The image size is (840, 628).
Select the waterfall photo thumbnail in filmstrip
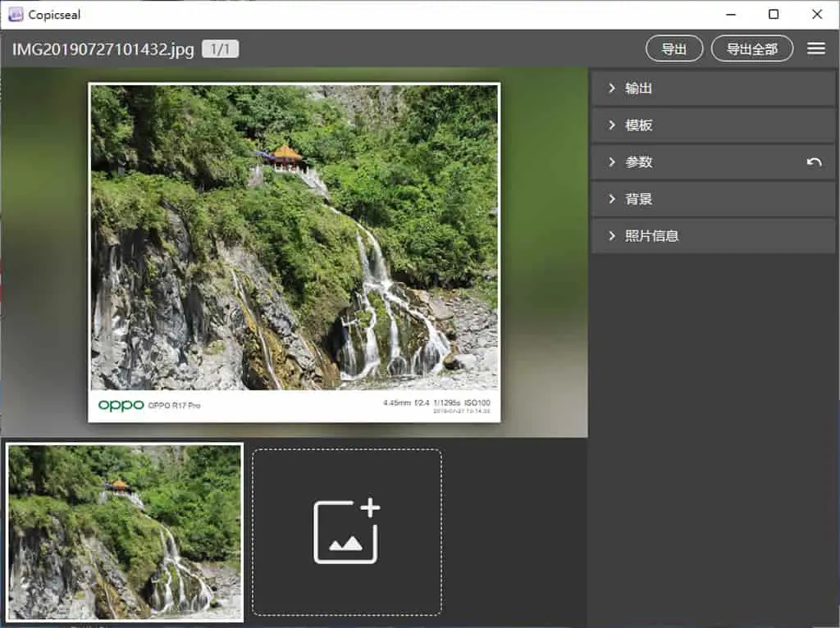[x=125, y=533]
